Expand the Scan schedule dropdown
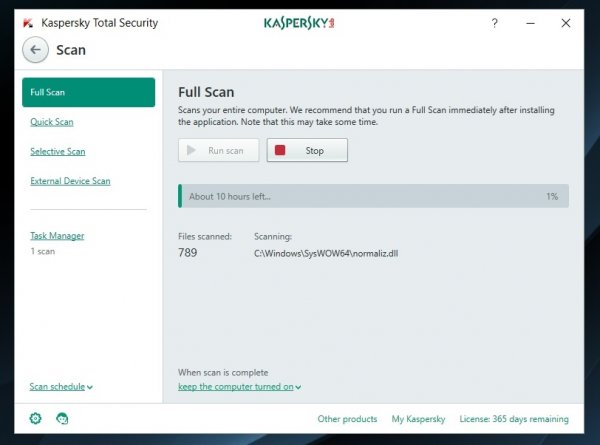 [x=61, y=386]
